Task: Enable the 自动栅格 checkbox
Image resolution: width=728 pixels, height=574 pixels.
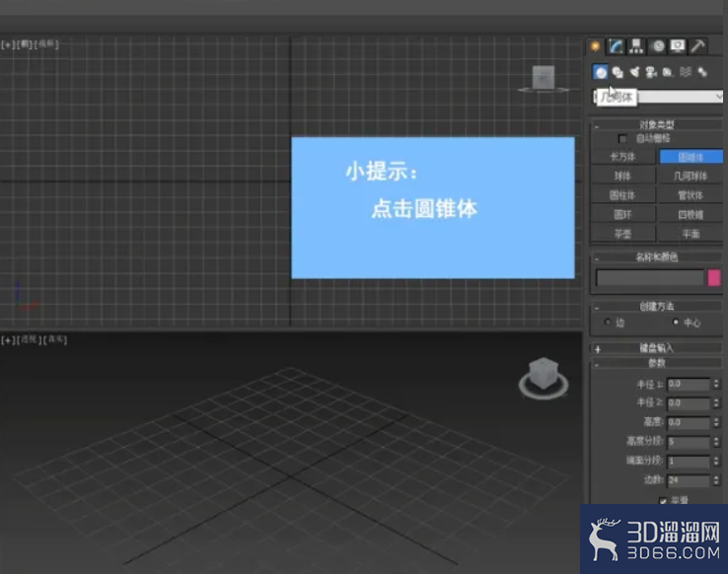Action: click(x=622, y=138)
